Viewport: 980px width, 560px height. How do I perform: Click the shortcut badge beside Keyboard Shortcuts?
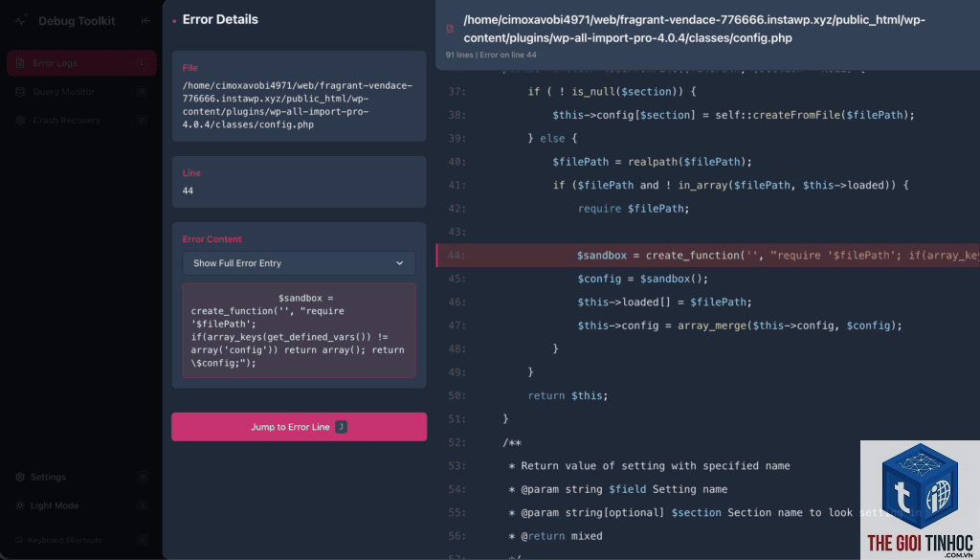[143, 540]
